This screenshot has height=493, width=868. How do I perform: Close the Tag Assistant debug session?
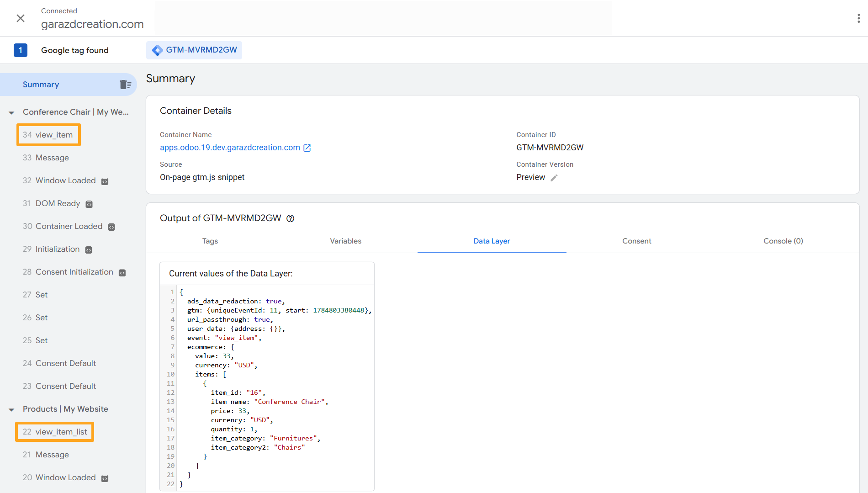(21, 18)
